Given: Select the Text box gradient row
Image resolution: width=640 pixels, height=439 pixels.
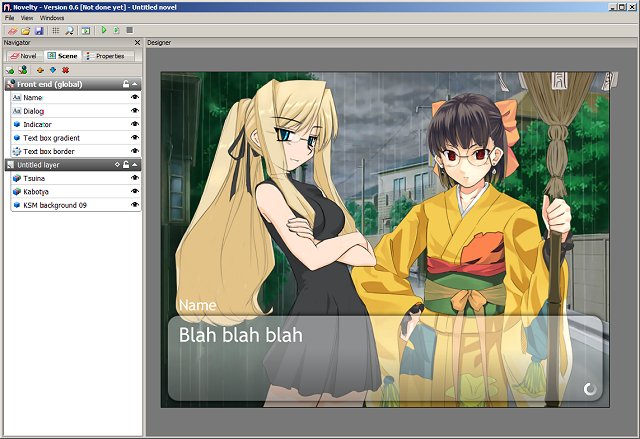Looking at the screenshot, I should coord(76,138).
